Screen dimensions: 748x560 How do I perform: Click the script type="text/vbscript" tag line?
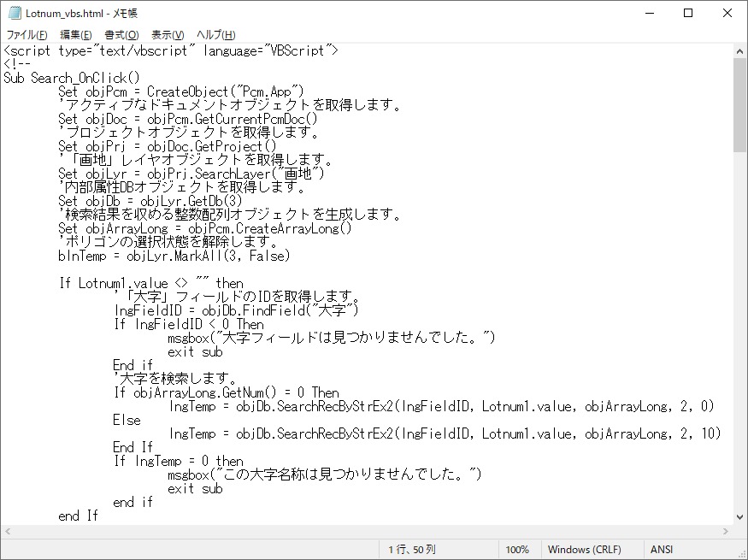click(x=171, y=50)
